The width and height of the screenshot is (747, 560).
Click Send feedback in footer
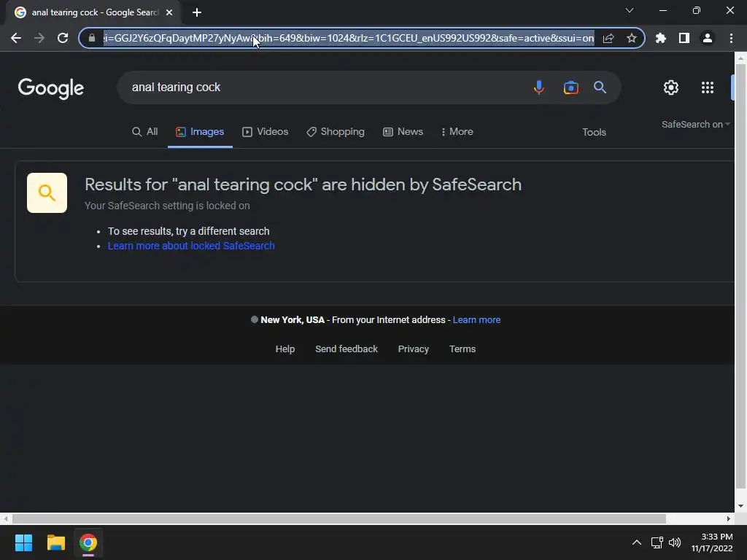pos(347,349)
